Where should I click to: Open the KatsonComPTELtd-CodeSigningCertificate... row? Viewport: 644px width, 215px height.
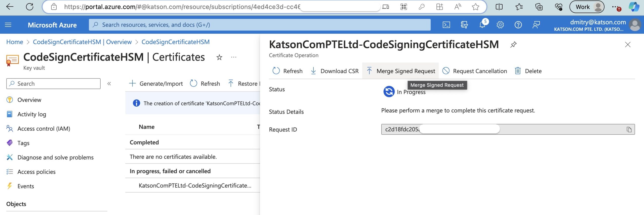195,186
